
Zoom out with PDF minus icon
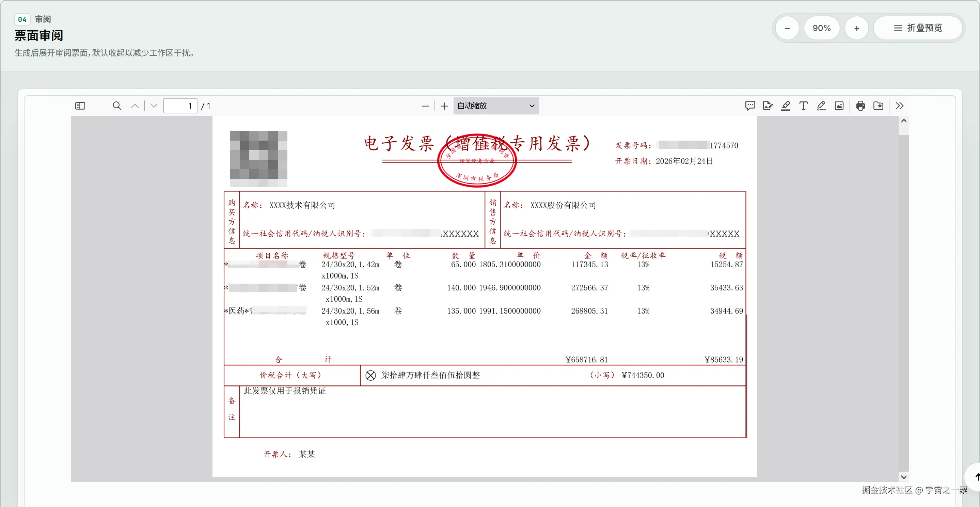pyautogui.click(x=425, y=106)
